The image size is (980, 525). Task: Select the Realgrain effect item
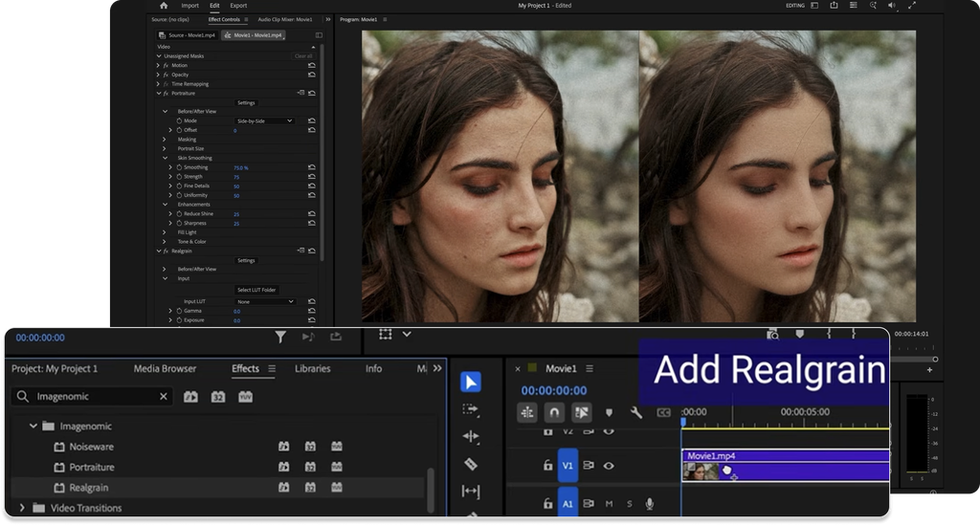89,488
